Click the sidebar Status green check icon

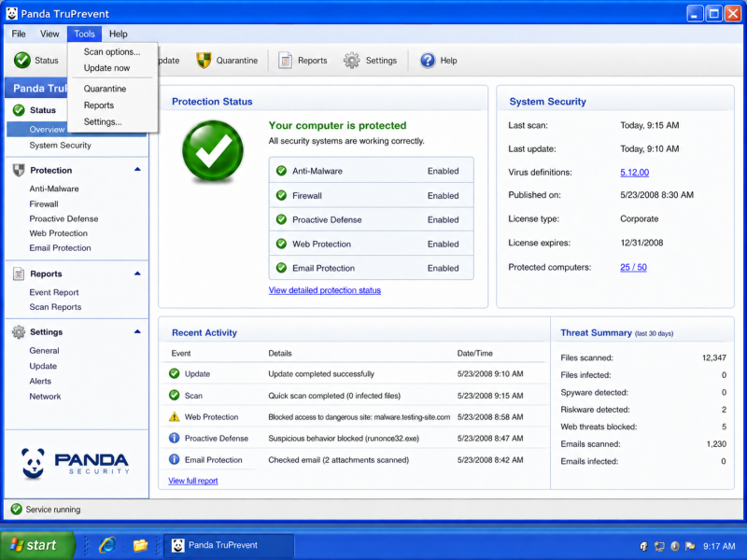click(x=19, y=110)
